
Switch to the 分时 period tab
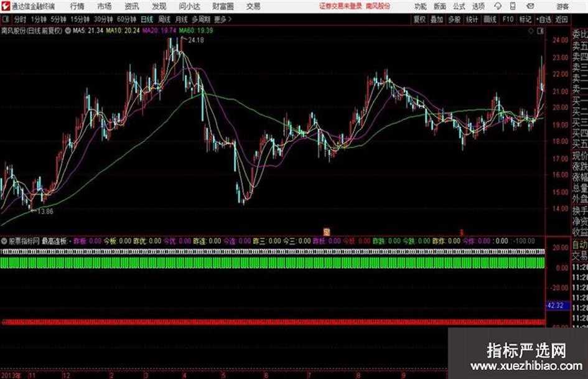(20, 19)
